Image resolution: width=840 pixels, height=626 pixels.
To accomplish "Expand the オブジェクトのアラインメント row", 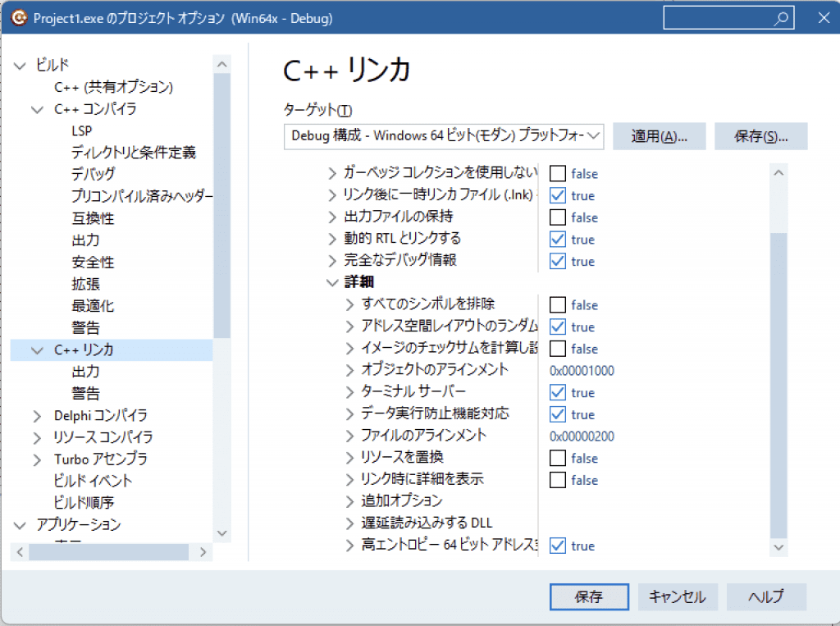I will tap(349, 370).
